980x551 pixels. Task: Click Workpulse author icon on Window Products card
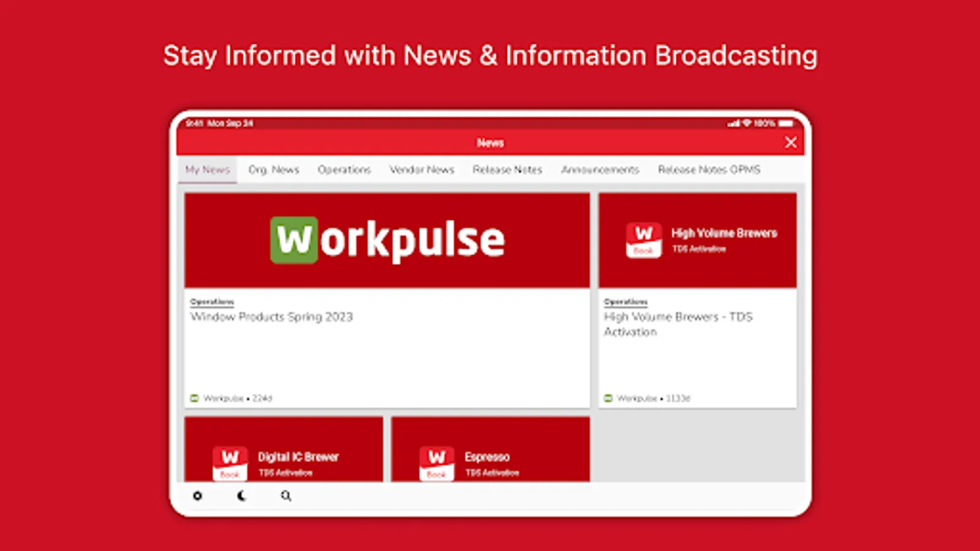click(x=194, y=399)
